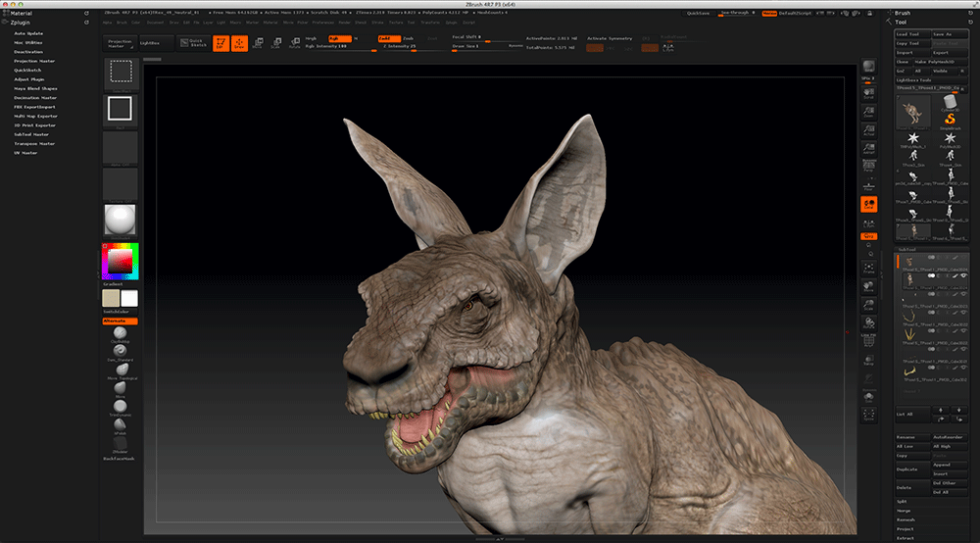Image resolution: width=980 pixels, height=543 pixels.
Task: Click the Xpose icon on right shelf
Action: pyautogui.click(x=868, y=415)
